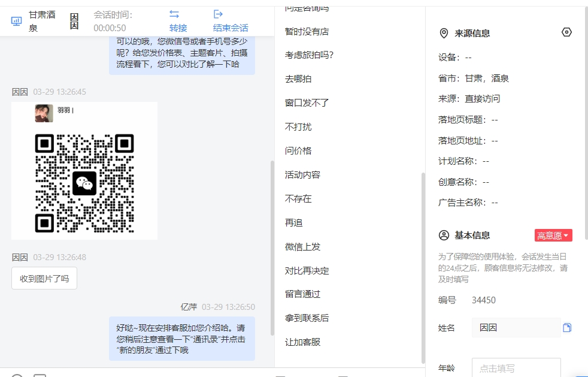588x377 pixels.
Task: Click the agent message starting 好哒~现在安排客服
Action: [x=182, y=339]
